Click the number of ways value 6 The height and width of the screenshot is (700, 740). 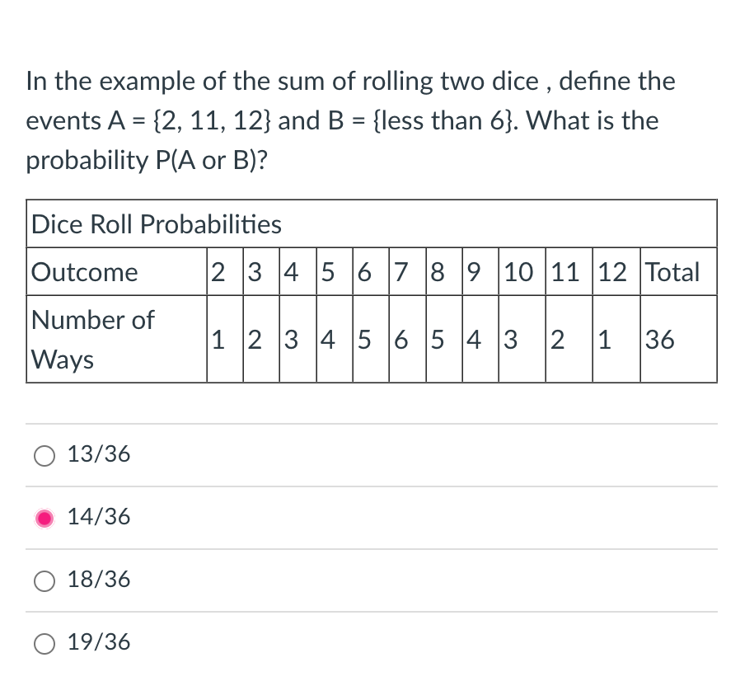point(400,340)
